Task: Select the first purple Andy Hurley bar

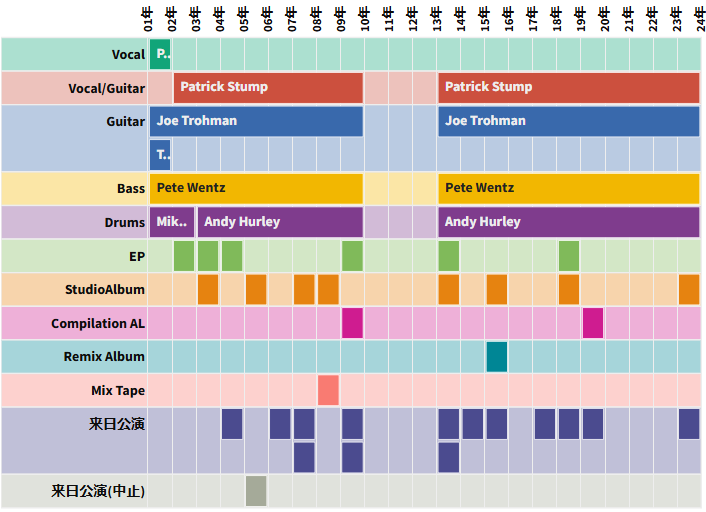Action: coord(280,222)
